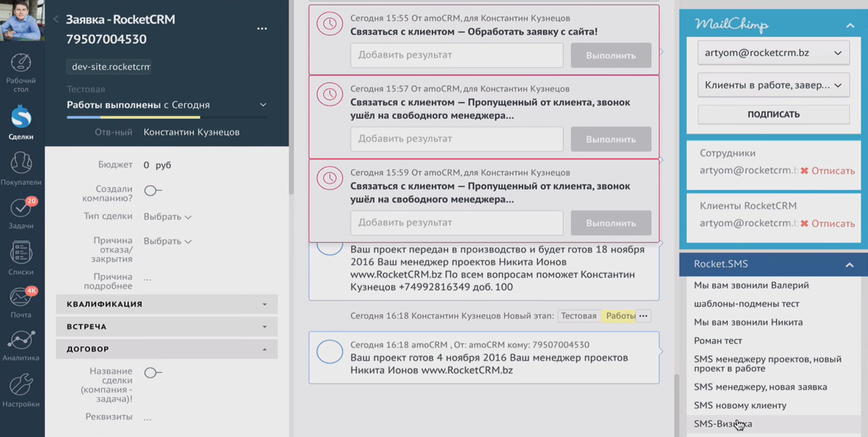
Task: Click Выполнить on the 15:57 task
Action: (x=611, y=139)
